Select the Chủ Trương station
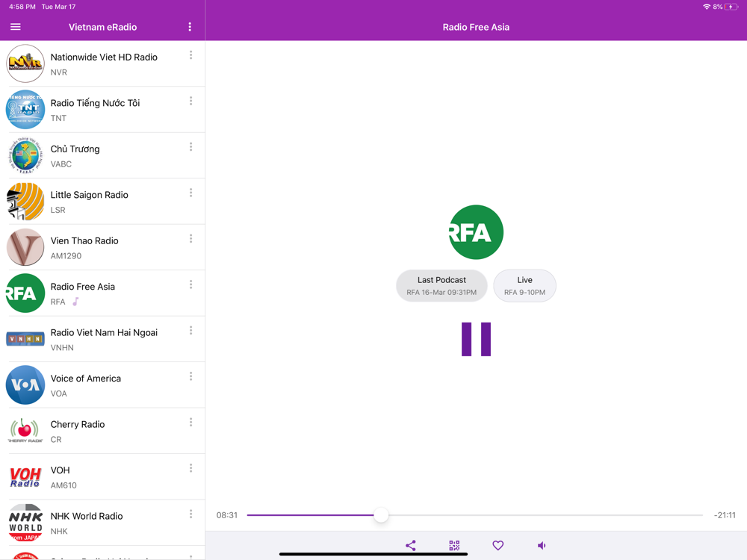 [x=102, y=155]
